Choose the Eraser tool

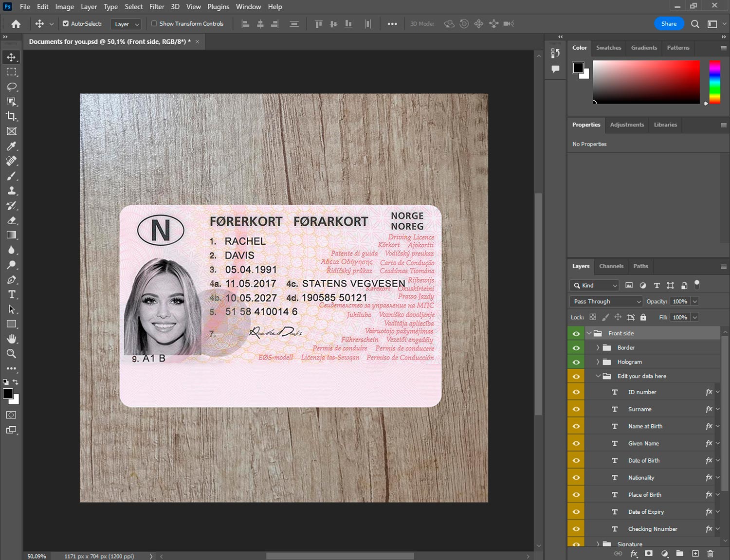pyautogui.click(x=12, y=220)
